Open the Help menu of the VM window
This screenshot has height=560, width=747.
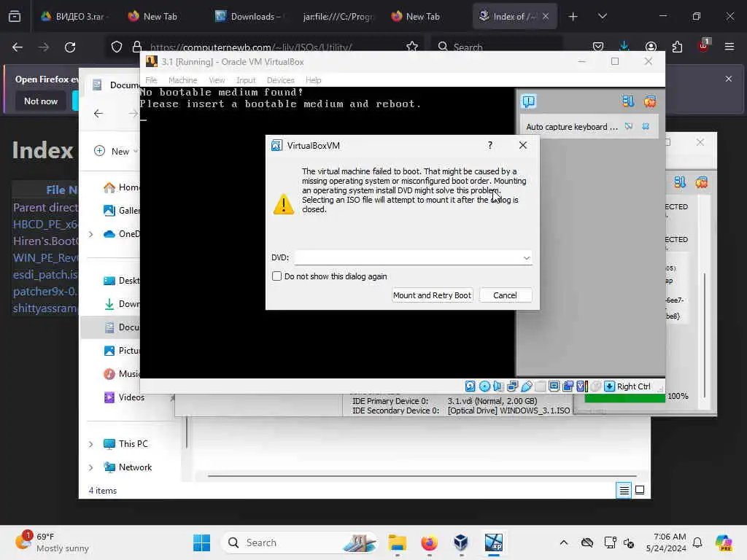click(314, 80)
